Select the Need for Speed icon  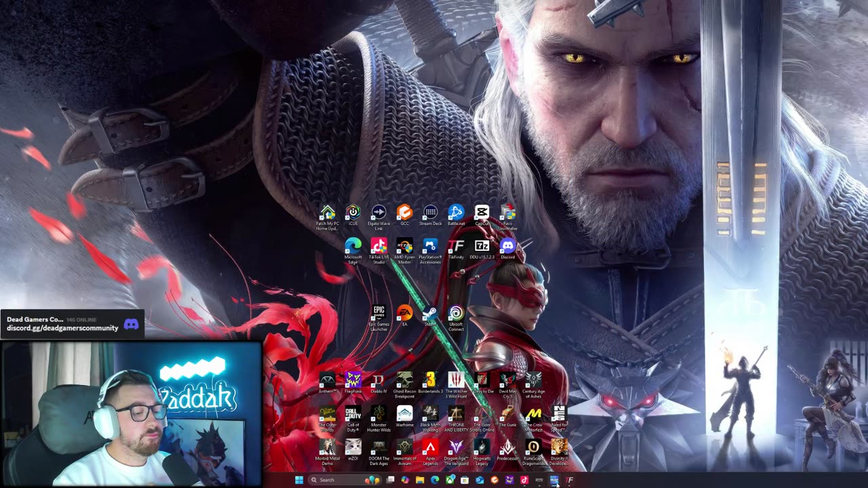tap(559, 420)
